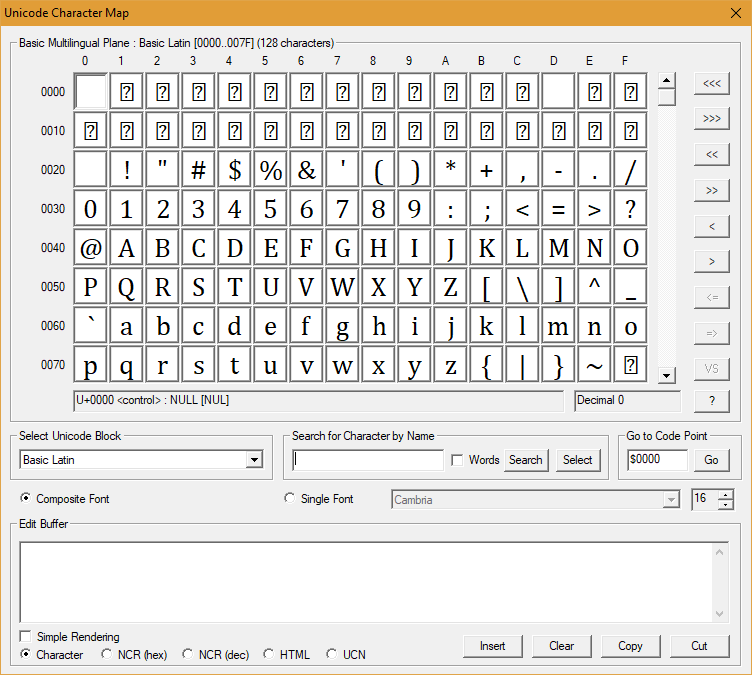
Task: Click the Cut button
Action: [x=699, y=646]
